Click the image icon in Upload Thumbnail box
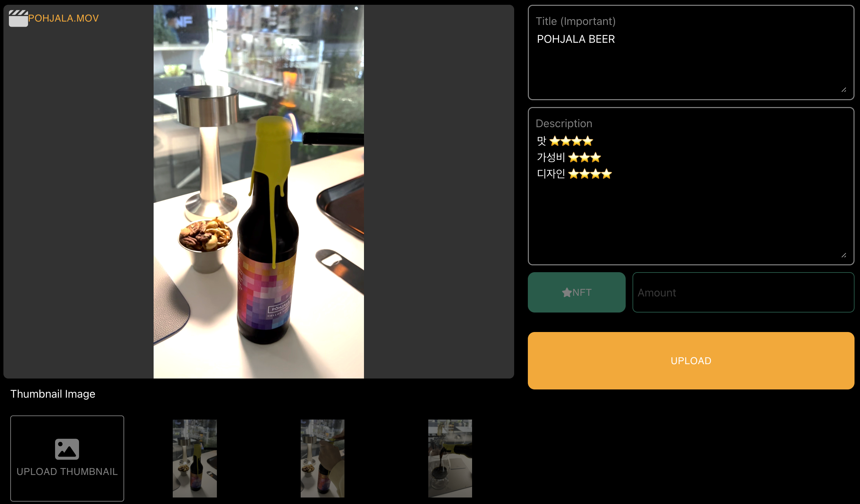This screenshot has width=860, height=504. 67,449
